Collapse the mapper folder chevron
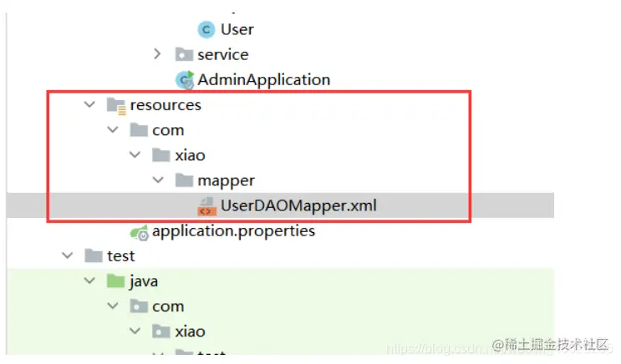Screen dimensions: 621x364 pos(158,180)
